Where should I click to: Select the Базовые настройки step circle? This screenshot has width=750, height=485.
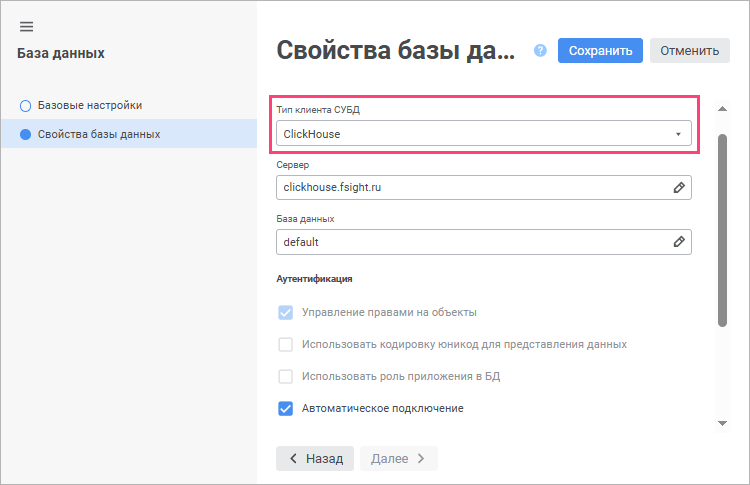pos(25,106)
